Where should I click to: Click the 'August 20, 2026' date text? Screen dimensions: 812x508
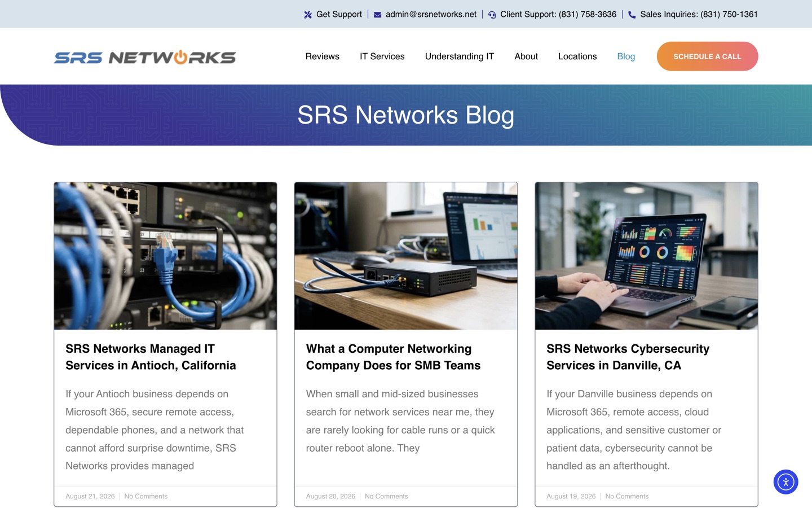pyautogui.click(x=330, y=496)
